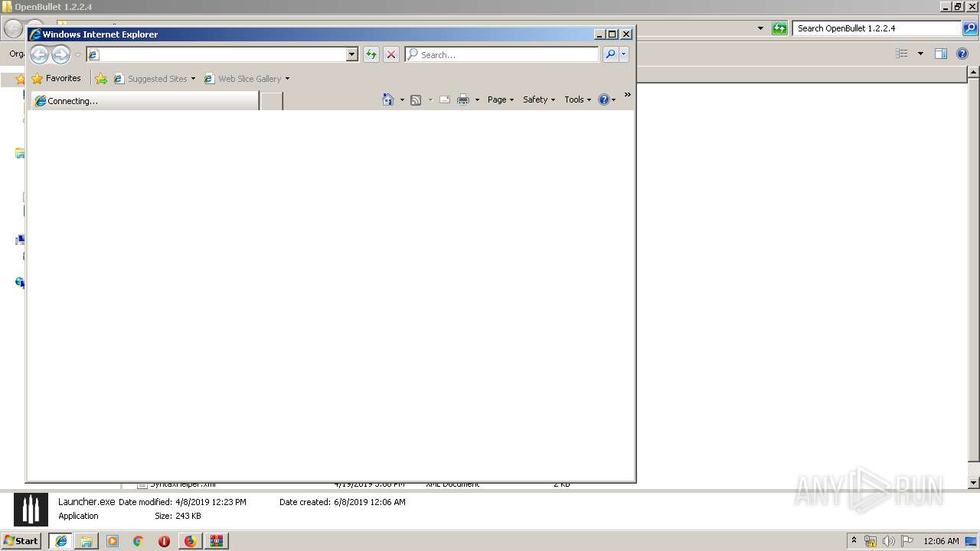Open Opera from the taskbar
This screenshot has width=980, height=551.
[164, 540]
